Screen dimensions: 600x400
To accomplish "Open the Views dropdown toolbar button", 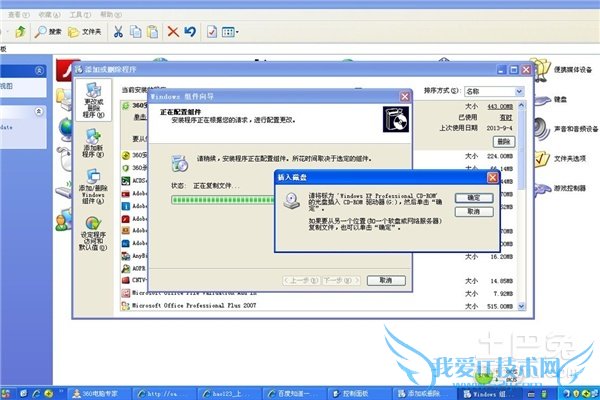I will (230, 32).
